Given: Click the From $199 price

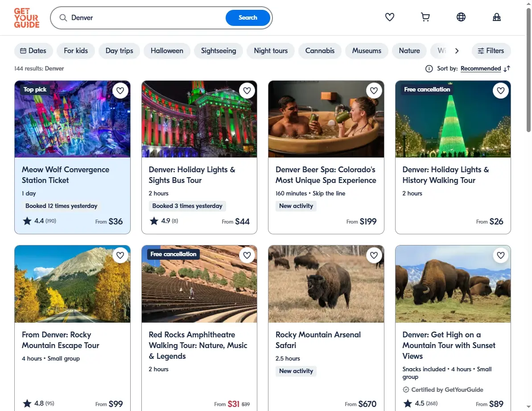Looking at the screenshot, I should pyautogui.click(x=361, y=221).
